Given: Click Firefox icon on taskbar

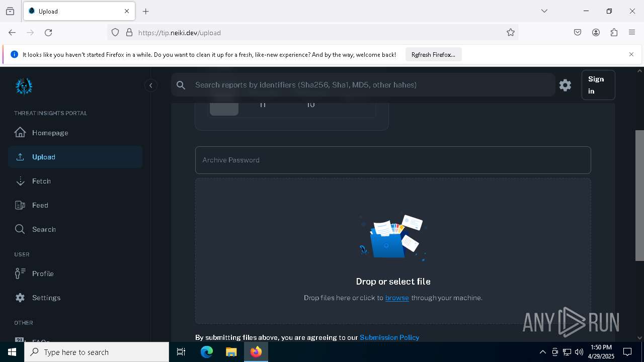Looking at the screenshot, I should [x=256, y=352].
